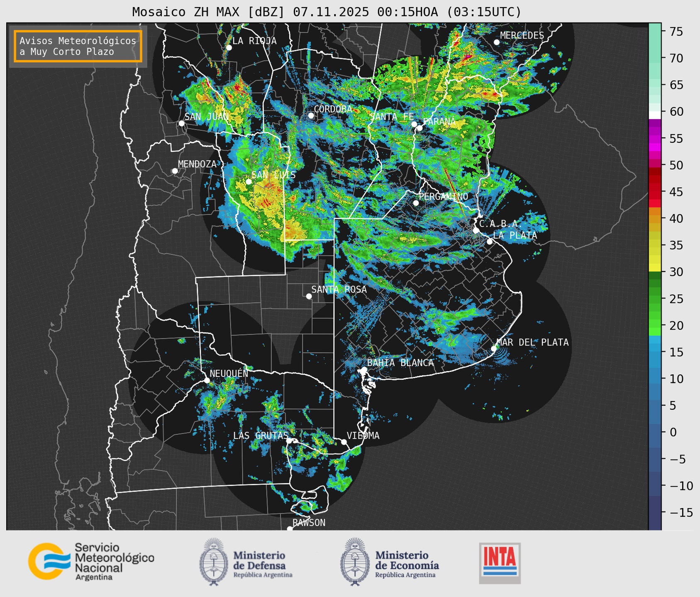Click the 0 value on the colorbar scale
Screen dimensions: 700x597
[673, 432]
